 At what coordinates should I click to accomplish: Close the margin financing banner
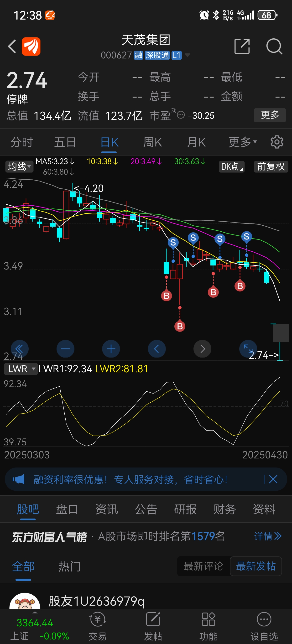coord(273,479)
